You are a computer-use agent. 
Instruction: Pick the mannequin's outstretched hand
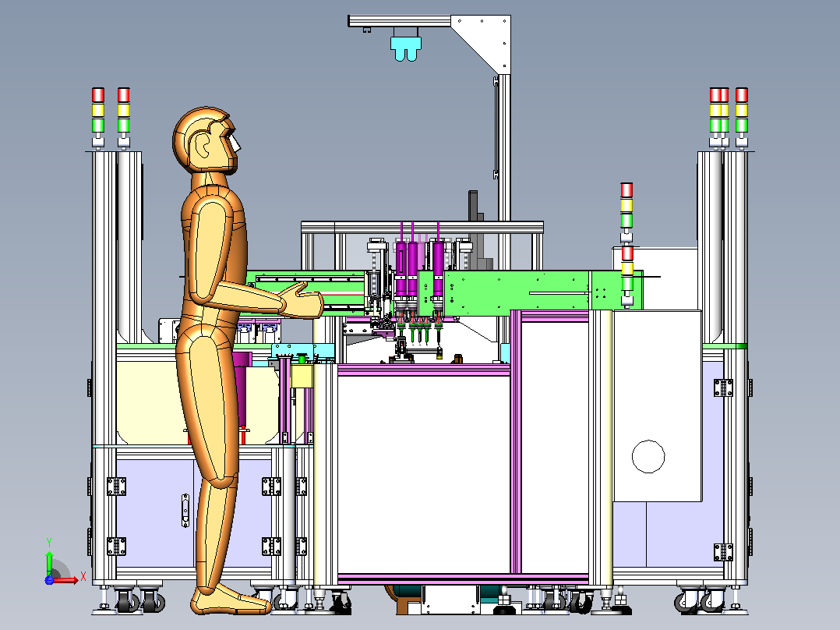click(x=301, y=300)
